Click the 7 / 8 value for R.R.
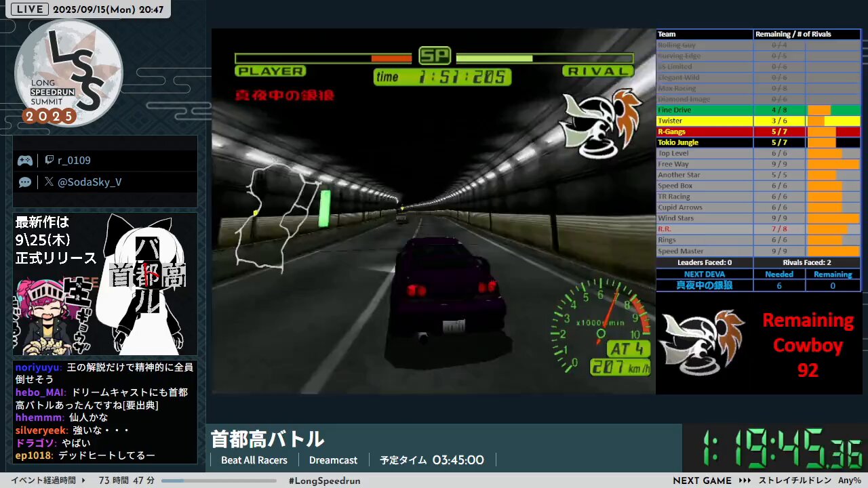Screen dimensions: 868x488 (x=779, y=229)
